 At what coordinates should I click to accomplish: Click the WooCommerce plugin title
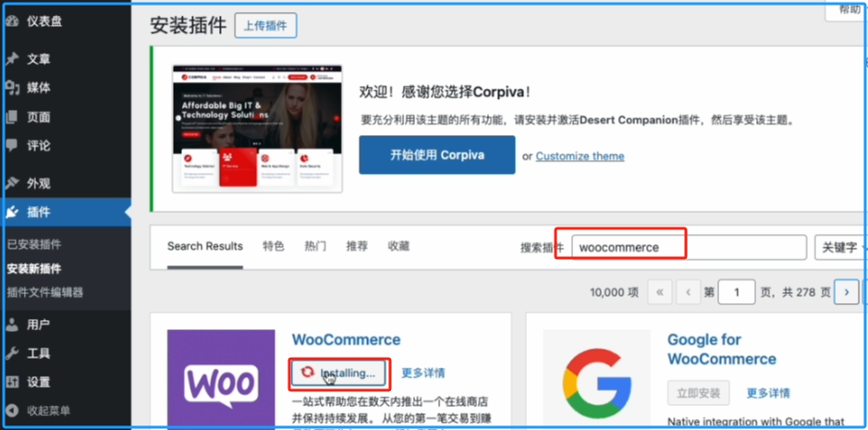coord(346,339)
